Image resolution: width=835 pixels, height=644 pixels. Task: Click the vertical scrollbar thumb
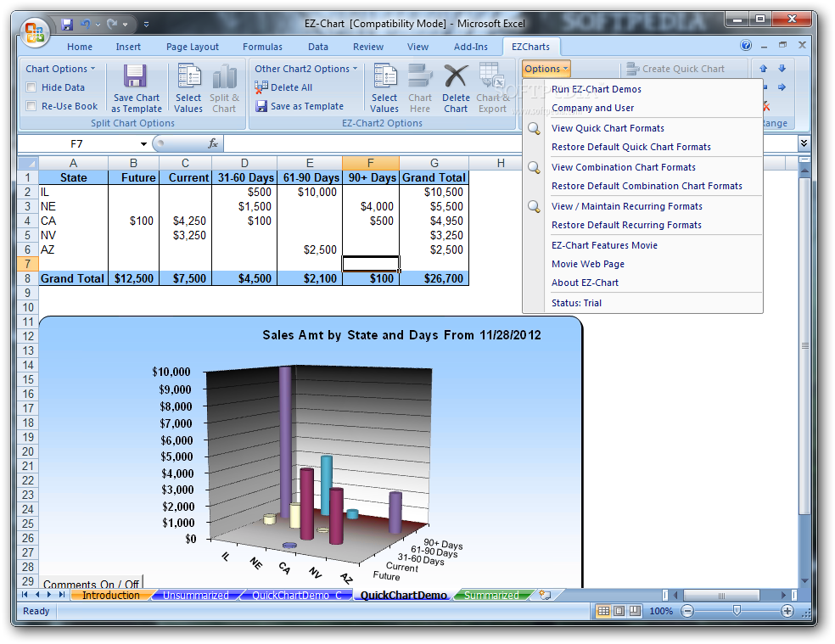804,345
